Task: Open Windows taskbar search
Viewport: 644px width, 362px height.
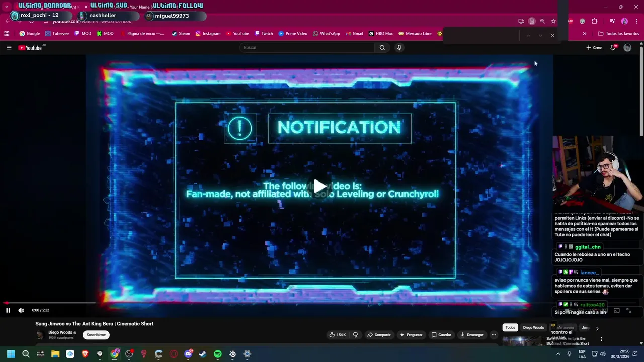Action: click(x=26, y=354)
